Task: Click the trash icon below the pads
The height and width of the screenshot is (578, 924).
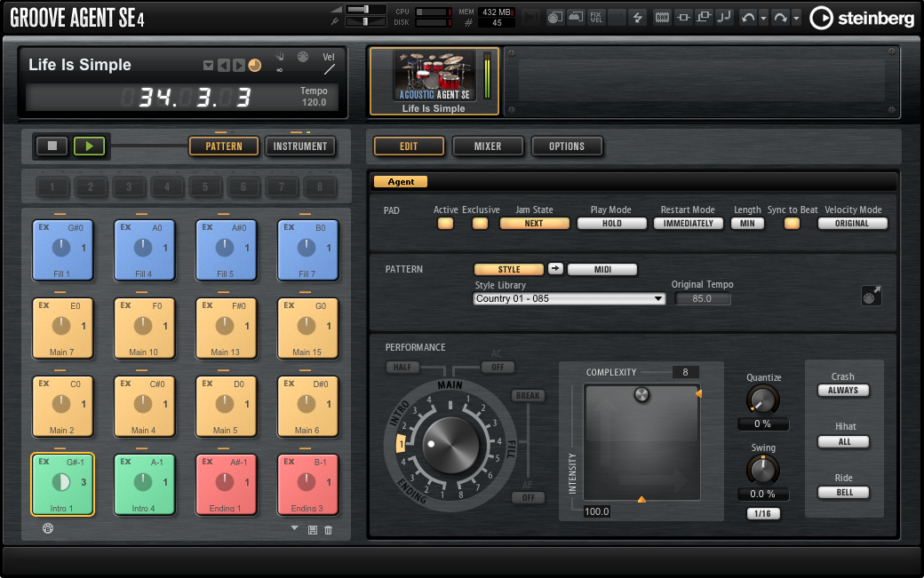Action: 329,530
